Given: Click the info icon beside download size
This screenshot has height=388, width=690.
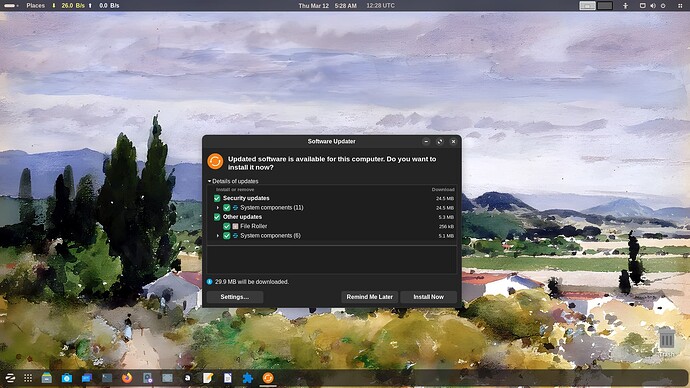Looking at the screenshot, I should click(210, 282).
